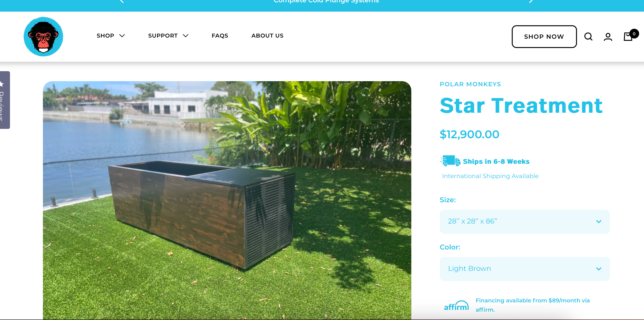Click the Shop Now button
The width and height of the screenshot is (644, 320).
tap(544, 36)
